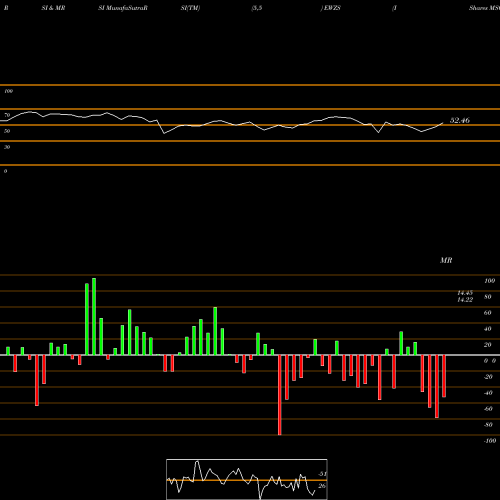This screenshot has height=500, width=500.
Task: Click the MR axis label -100
Action: (490, 441)
